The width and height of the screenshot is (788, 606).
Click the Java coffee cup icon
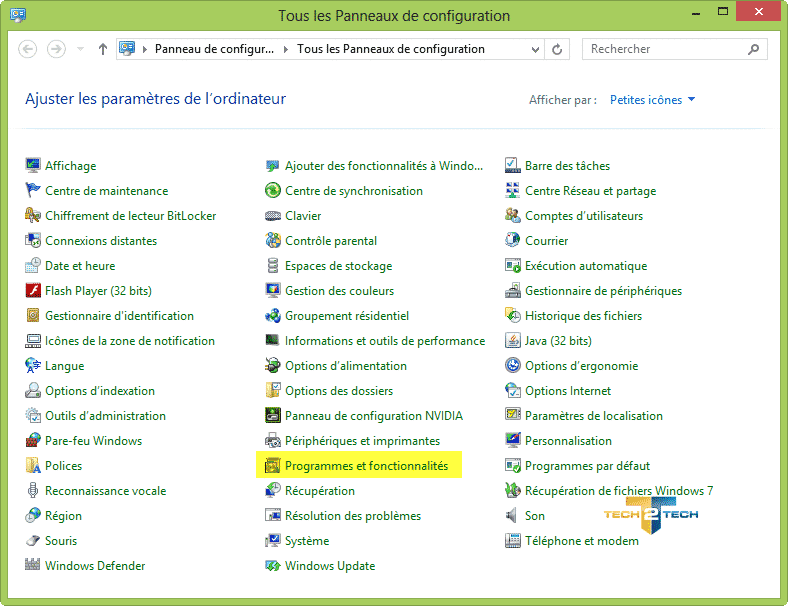pyautogui.click(x=513, y=341)
